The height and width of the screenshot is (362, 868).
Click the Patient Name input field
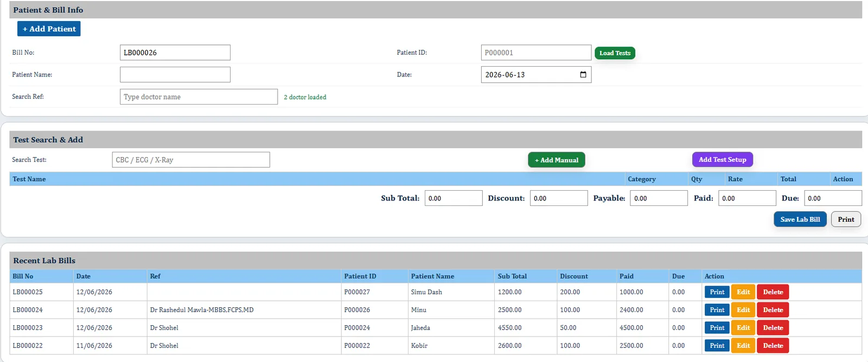(x=175, y=75)
